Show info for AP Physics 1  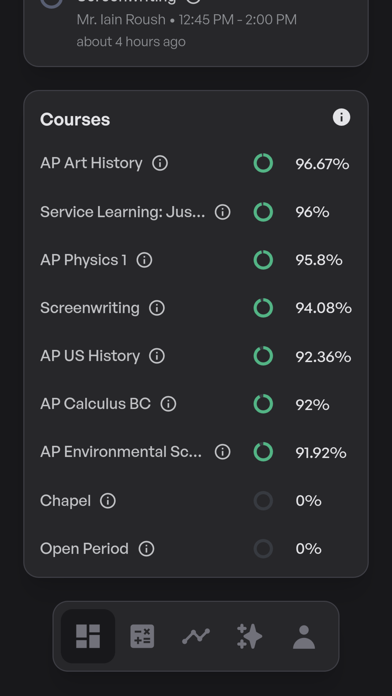coord(144,260)
